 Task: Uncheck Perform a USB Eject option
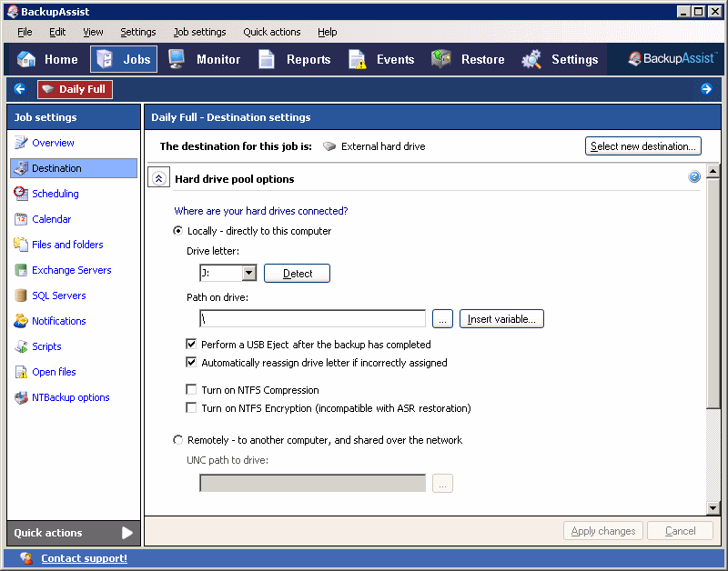pos(191,345)
